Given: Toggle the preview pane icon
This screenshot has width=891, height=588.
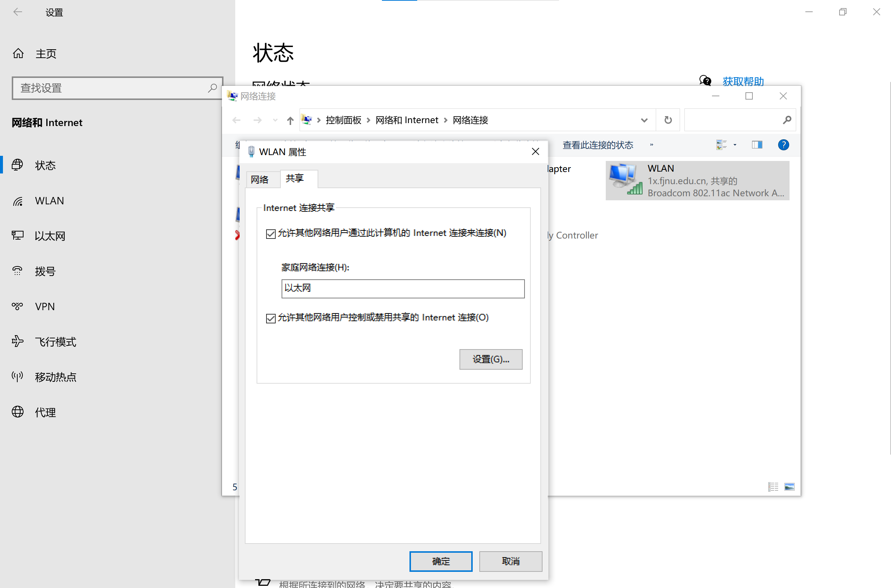Looking at the screenshot, I should coord(757,145).
